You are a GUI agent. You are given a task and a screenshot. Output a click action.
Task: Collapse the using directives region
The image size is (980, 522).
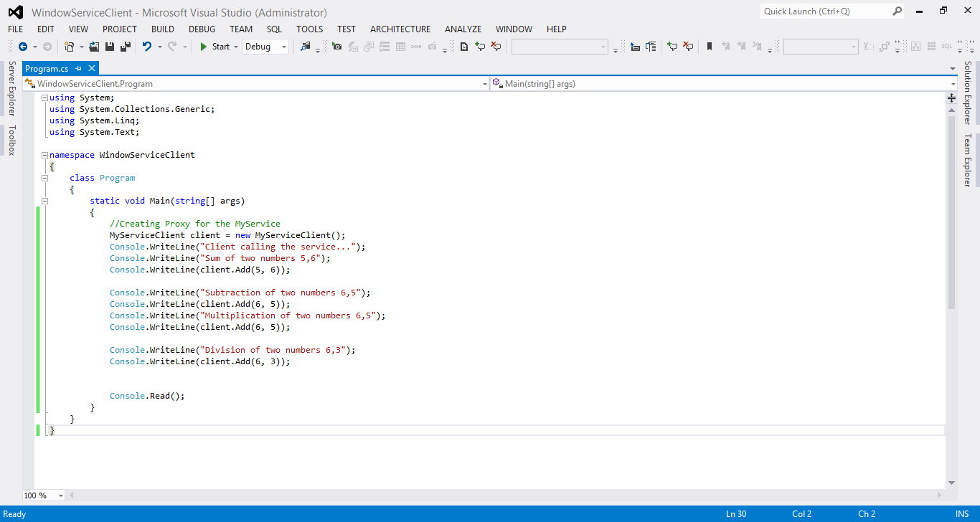pyautogui.click(x=44, y=98)
